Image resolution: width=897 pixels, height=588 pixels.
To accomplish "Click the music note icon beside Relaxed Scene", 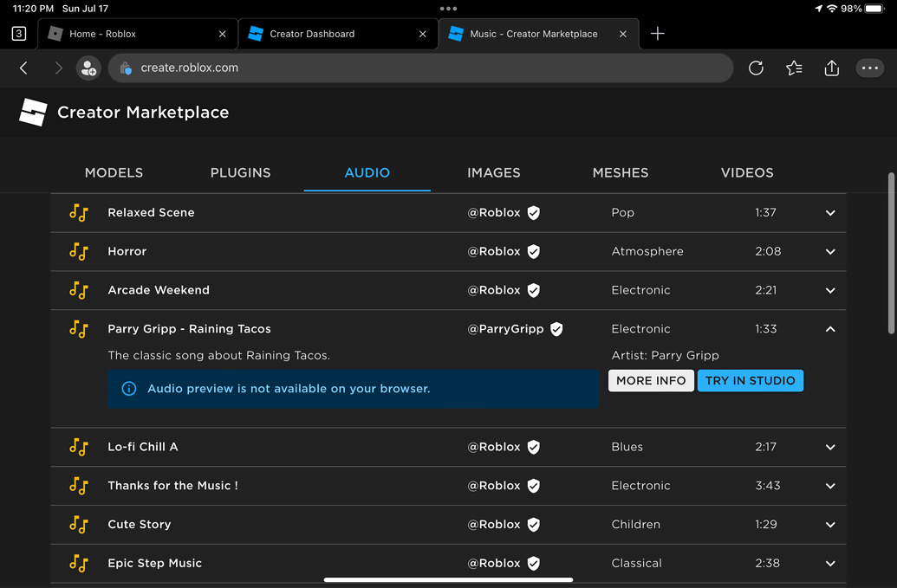I will click(78, 212).
